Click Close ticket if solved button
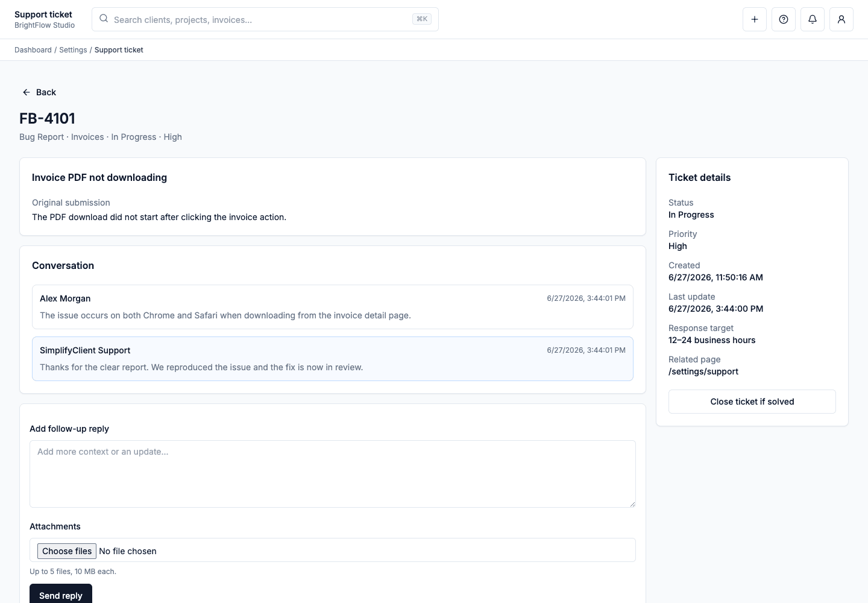The width and height of the screenshot is (868, 603). coord(752,402)
